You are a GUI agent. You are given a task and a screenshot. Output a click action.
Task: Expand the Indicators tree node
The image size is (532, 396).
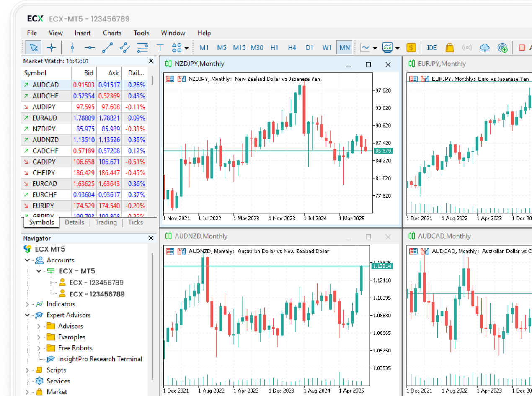tap(28, 304)
